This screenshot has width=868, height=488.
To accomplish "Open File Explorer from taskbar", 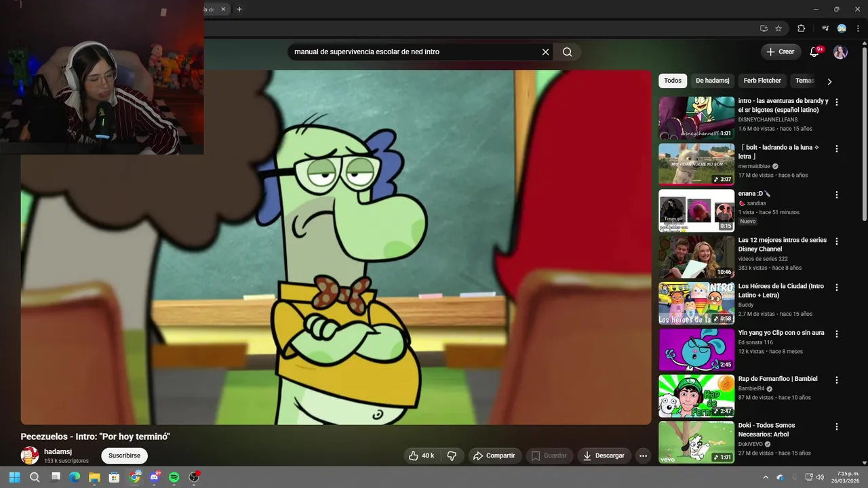I will [94, 477].
